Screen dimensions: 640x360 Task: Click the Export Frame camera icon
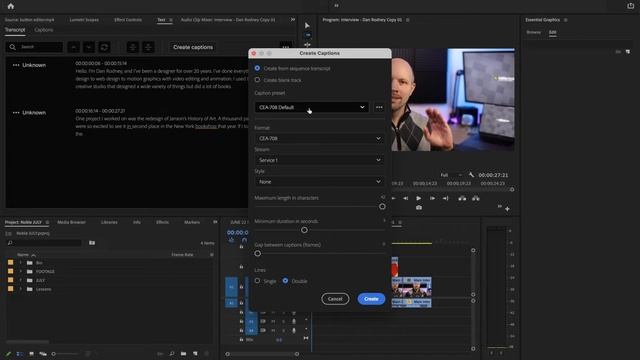pyautogui.click(x=419, y=208)
